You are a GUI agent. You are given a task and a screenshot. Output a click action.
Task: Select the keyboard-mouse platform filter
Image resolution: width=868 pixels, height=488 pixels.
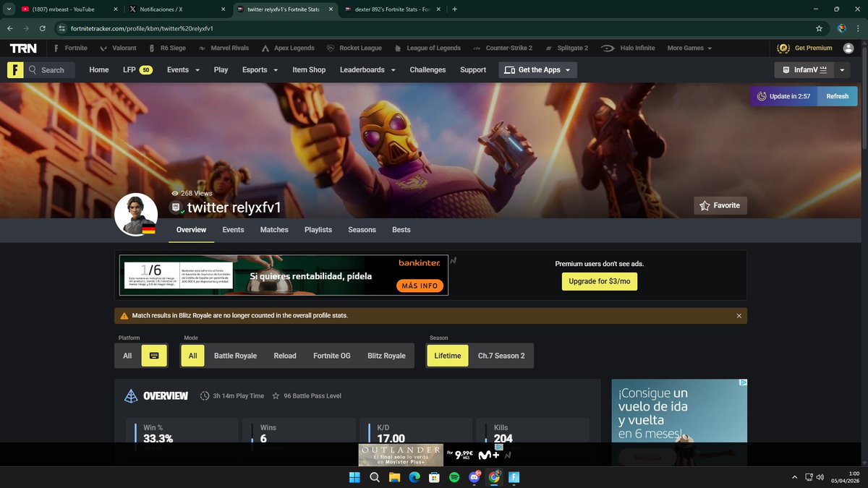point(154,356)
